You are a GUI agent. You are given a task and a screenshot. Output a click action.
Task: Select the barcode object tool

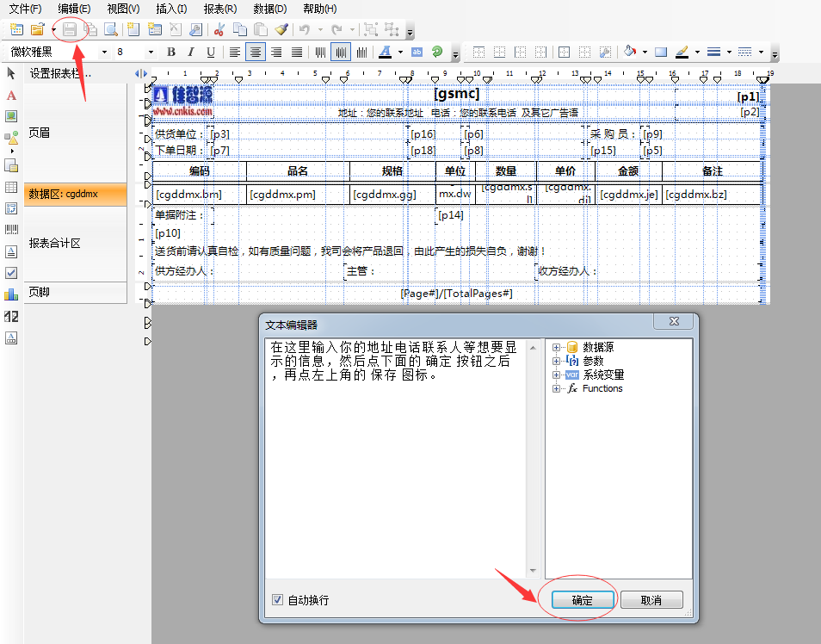coord(11,230)
